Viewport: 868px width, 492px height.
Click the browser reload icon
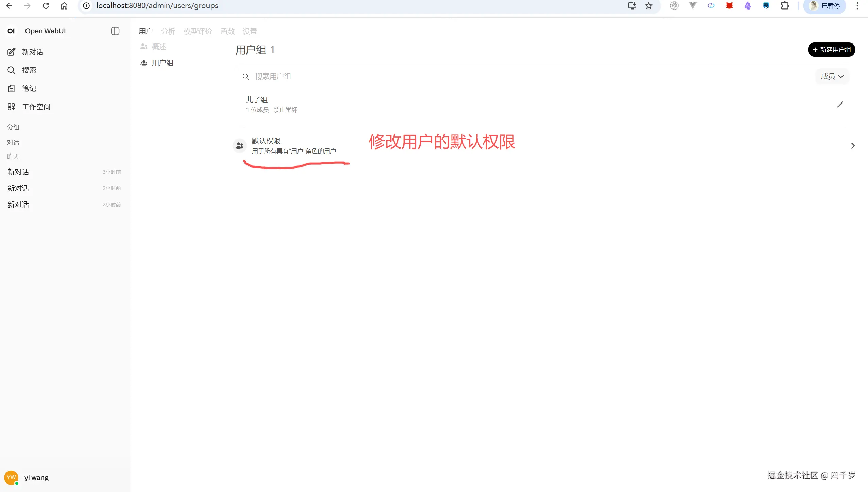tap(46, 5)
